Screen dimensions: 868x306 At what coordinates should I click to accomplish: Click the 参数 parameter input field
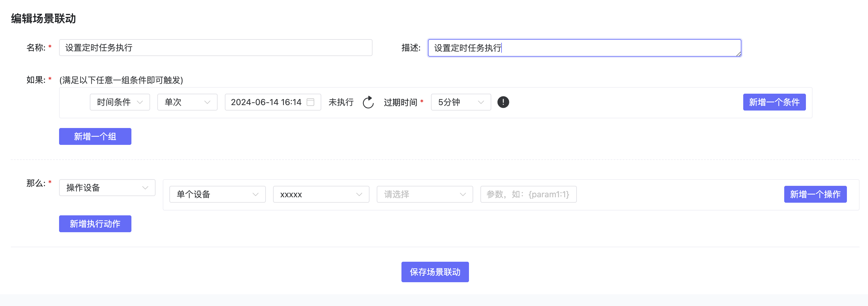pyautogui.click(x=528, y=194)
